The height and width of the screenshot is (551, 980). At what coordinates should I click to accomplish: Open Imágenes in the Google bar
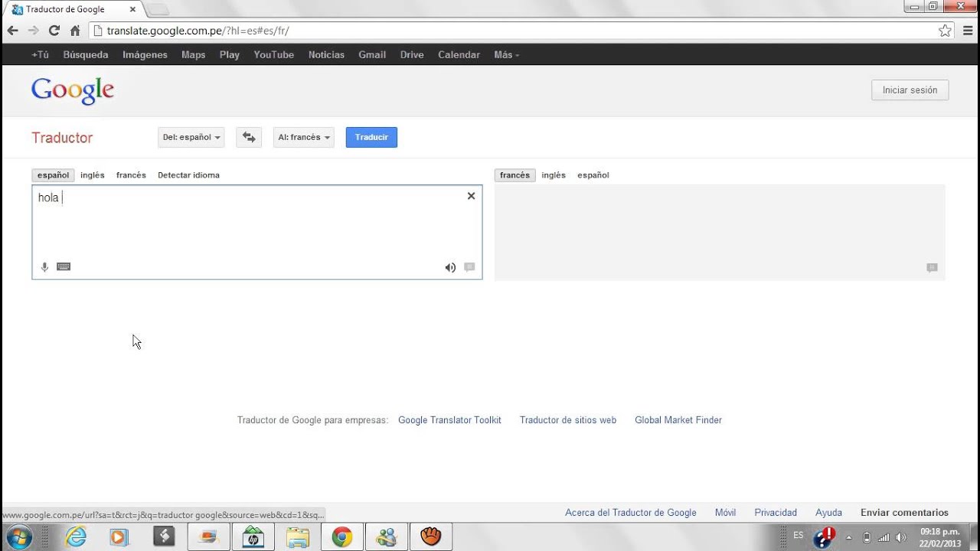(x=145, y=55)
